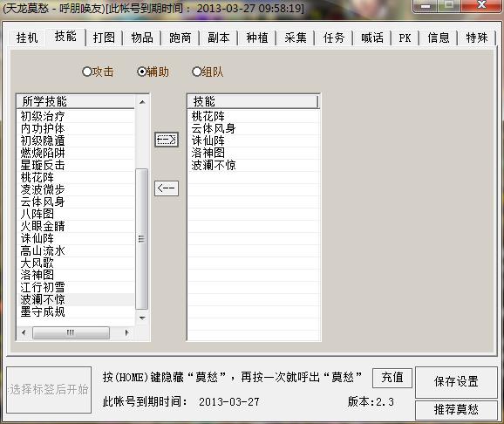Select 云体风身 in the learned skills list
Image resolution: width=504 pixels, height=424 pixels.
click(x=76, y=202)
